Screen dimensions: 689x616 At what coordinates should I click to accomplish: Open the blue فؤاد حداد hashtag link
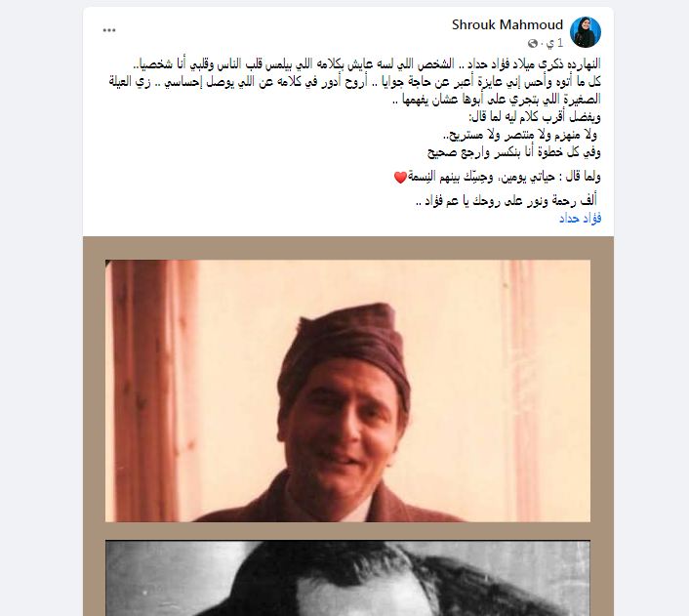580,218
